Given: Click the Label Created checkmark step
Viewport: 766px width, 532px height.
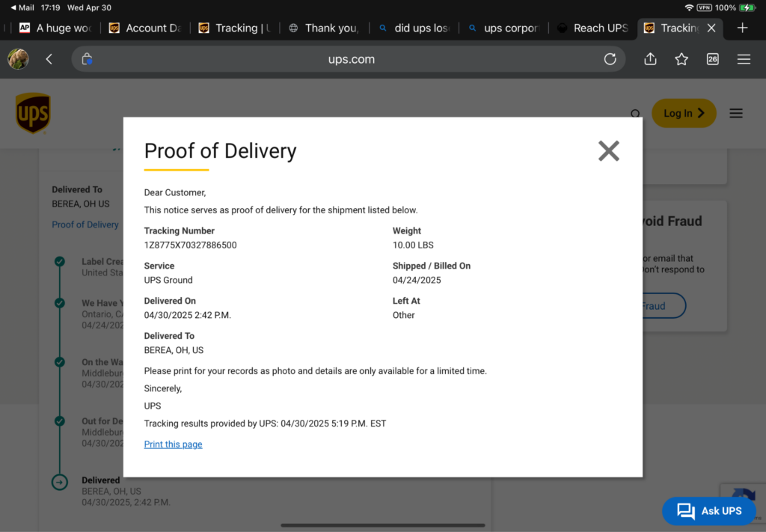Looking at the screenshot, I should click(60, 261).
